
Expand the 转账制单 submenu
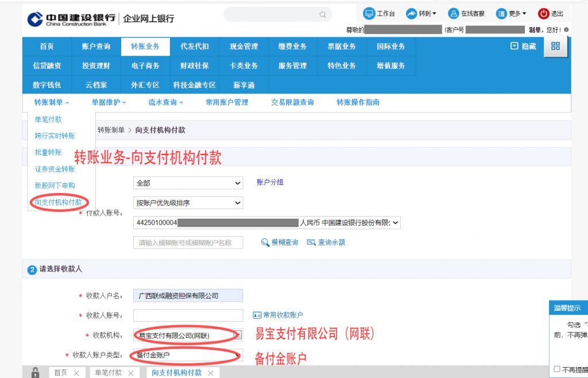click(52, 102)
